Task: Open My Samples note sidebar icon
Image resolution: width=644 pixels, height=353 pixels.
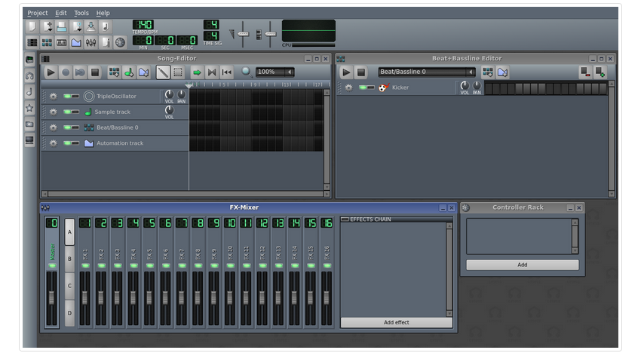Action: pos(29,91)
